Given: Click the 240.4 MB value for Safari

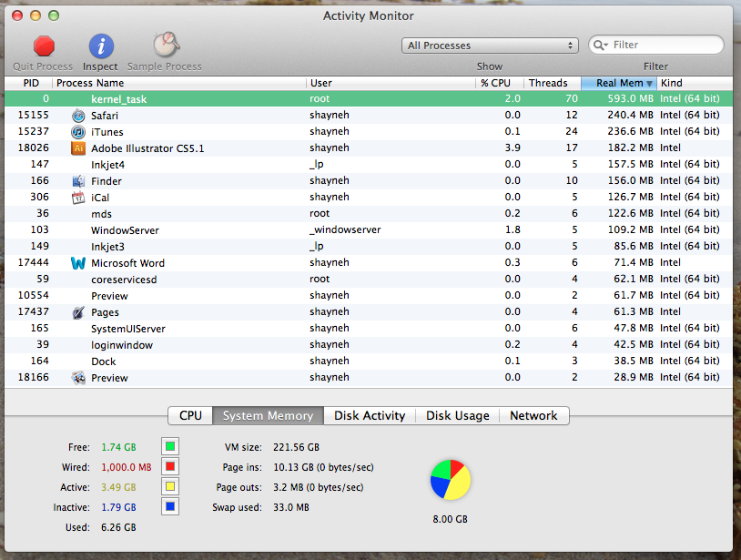Looking at the screenshot, I should pyautogui.click(x=631, y=115).
